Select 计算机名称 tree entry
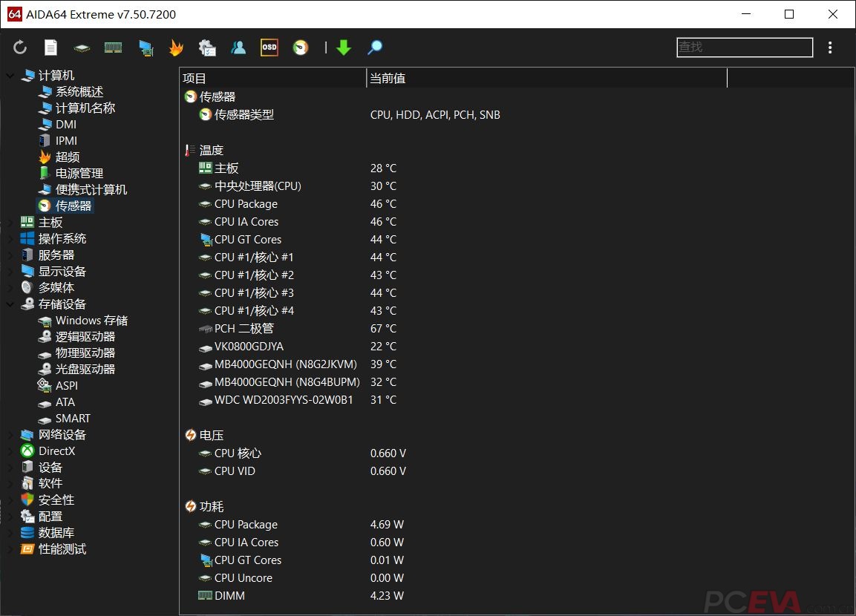Image resolution: width=856 pixels, height=616 pixels. [85, 108]
